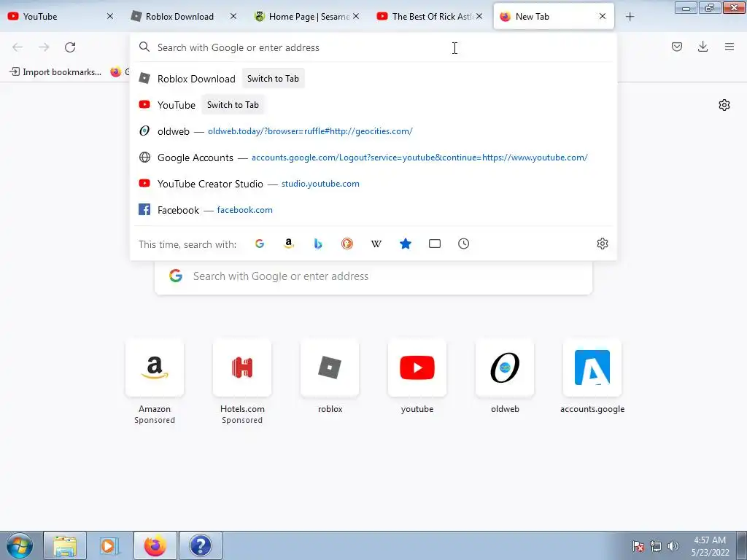Open Windows Media Player from taskbar
The height and width of the screenshot is (560, 747).
[x=109, y=545]
